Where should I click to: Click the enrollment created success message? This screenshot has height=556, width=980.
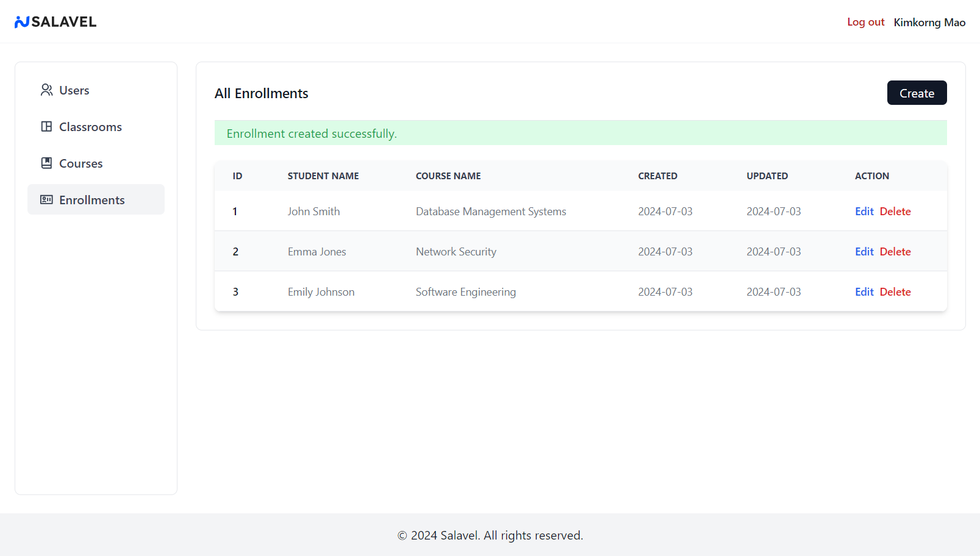(312, 134)
